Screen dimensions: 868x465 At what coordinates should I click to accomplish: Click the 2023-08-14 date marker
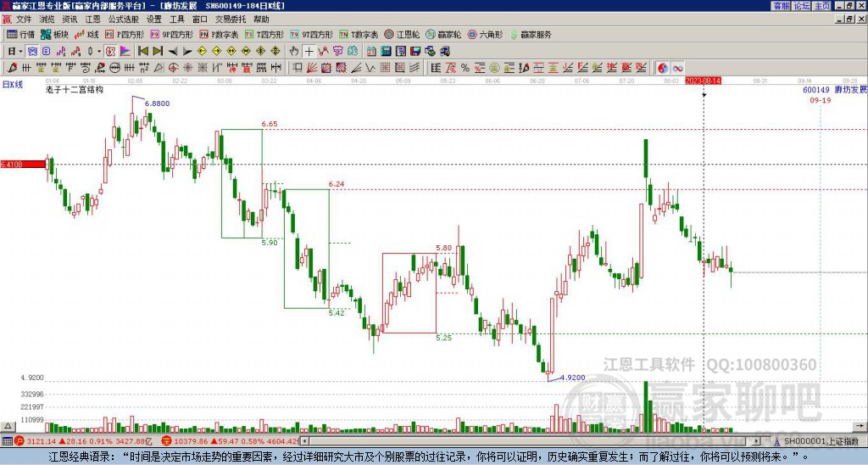[x=703, y=81]
